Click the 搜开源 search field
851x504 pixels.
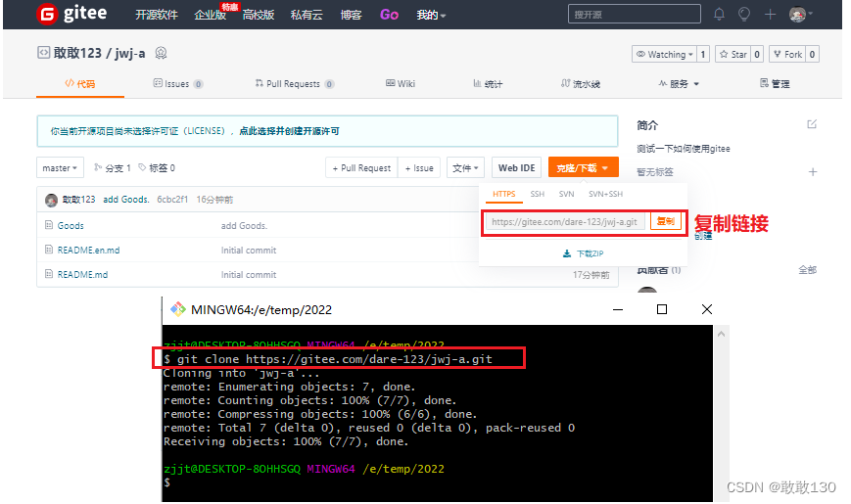coord(634,14)
